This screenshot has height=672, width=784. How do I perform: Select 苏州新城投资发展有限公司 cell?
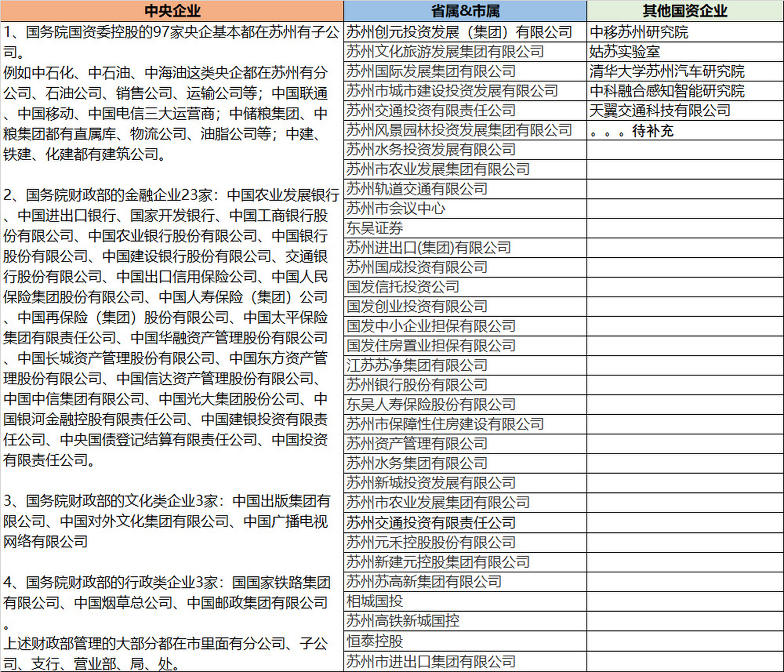pyautogui.click(x=465, y=482)
